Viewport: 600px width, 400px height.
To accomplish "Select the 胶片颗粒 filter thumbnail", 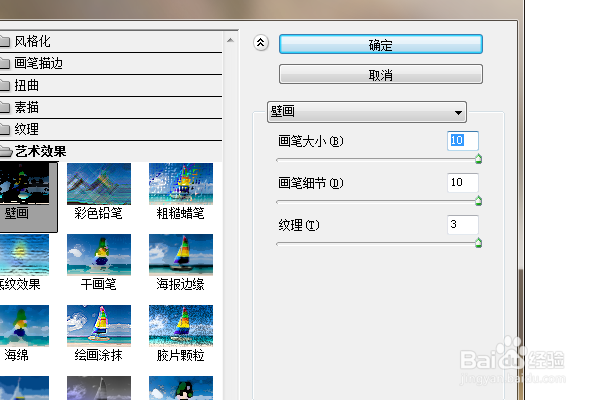I will point(181,334).
